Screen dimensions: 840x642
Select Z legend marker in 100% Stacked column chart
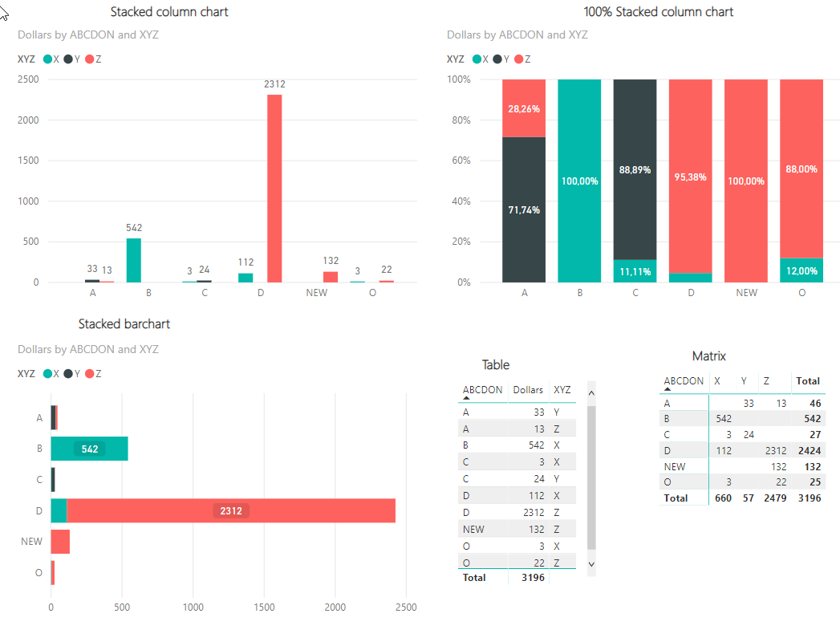tap(518, 59)
